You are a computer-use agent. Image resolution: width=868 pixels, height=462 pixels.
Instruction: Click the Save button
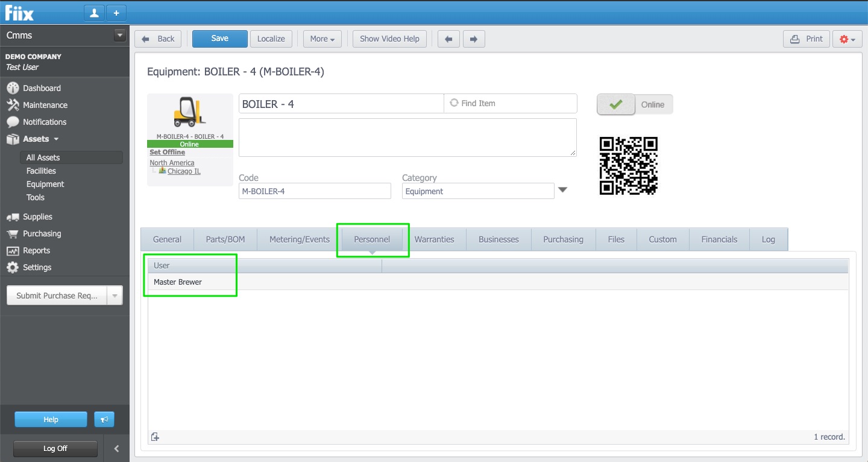(219, 39)
